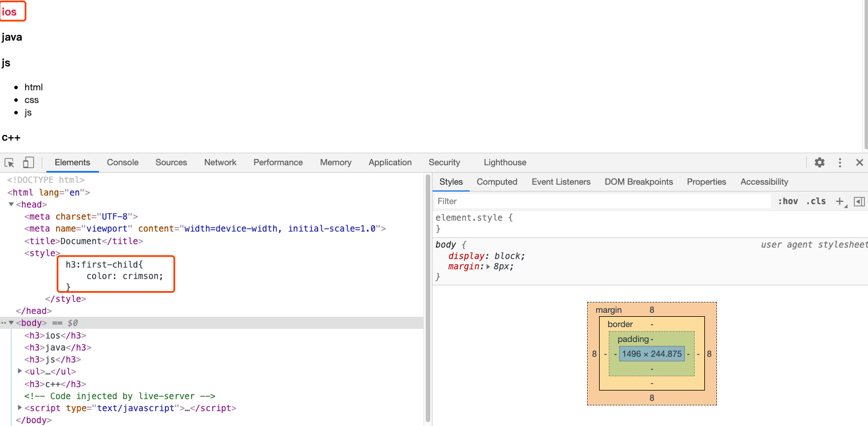Click the box model border label

point(620,324)
